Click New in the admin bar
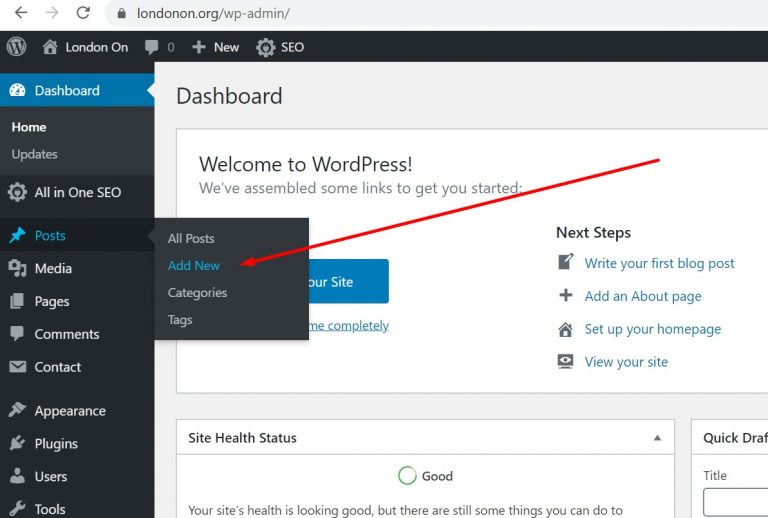Image resolution: width=768 pixels, height=518 pixels. (226, 47)
